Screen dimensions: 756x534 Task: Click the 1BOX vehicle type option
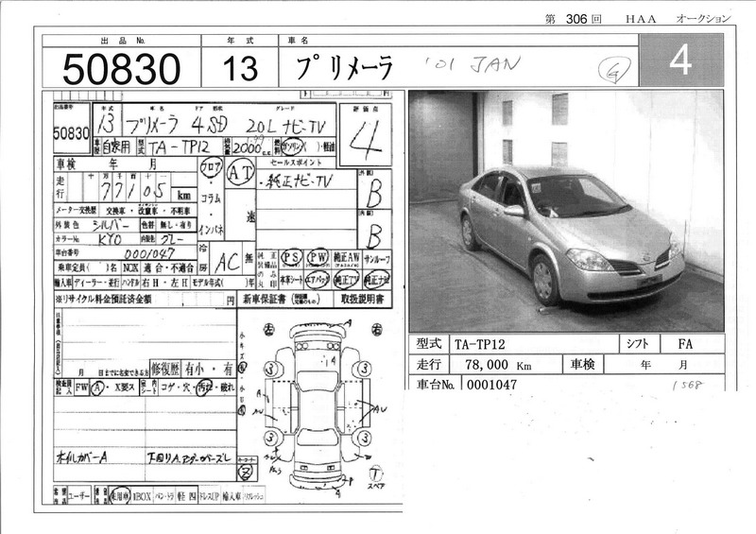(142, 496)
